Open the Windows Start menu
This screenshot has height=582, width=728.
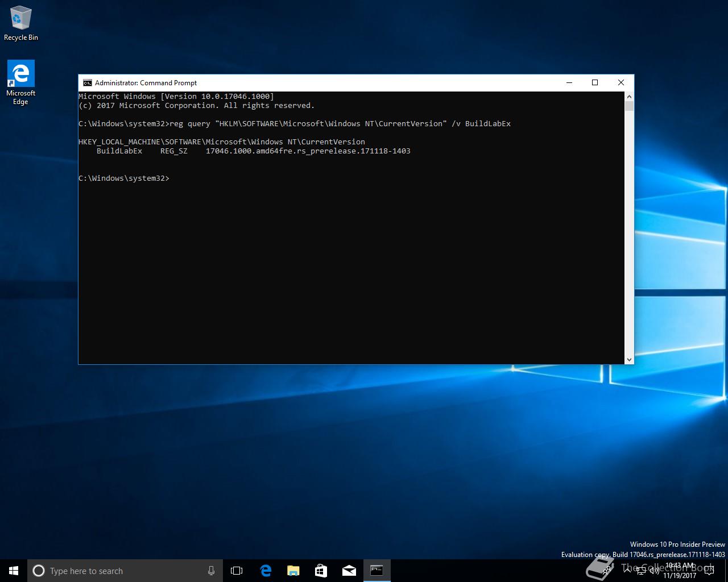pos(14,571)
